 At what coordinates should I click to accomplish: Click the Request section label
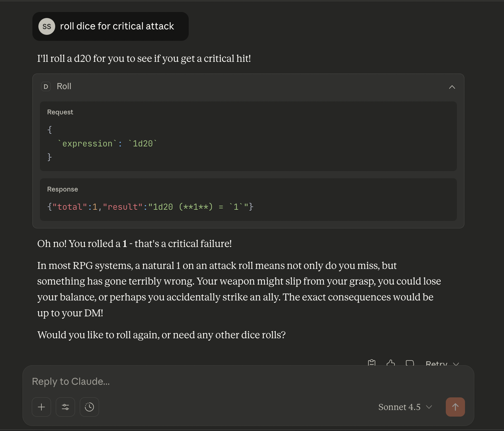pos(60,112)
